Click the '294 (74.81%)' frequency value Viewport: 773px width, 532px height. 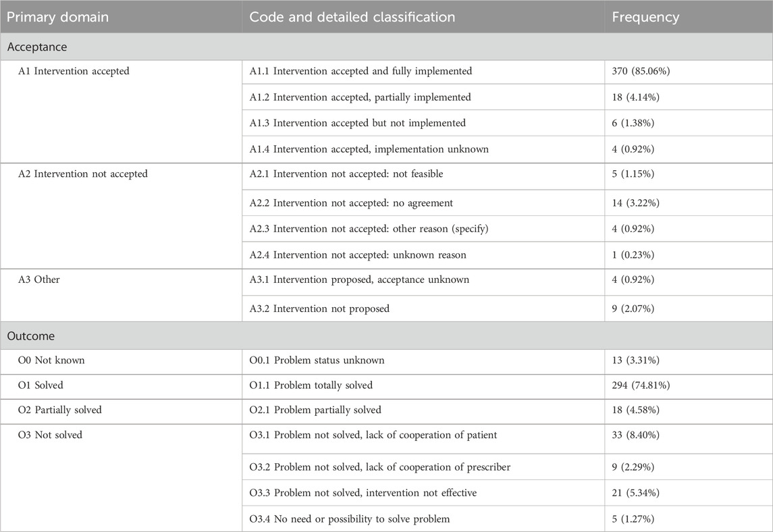point(641,385)
